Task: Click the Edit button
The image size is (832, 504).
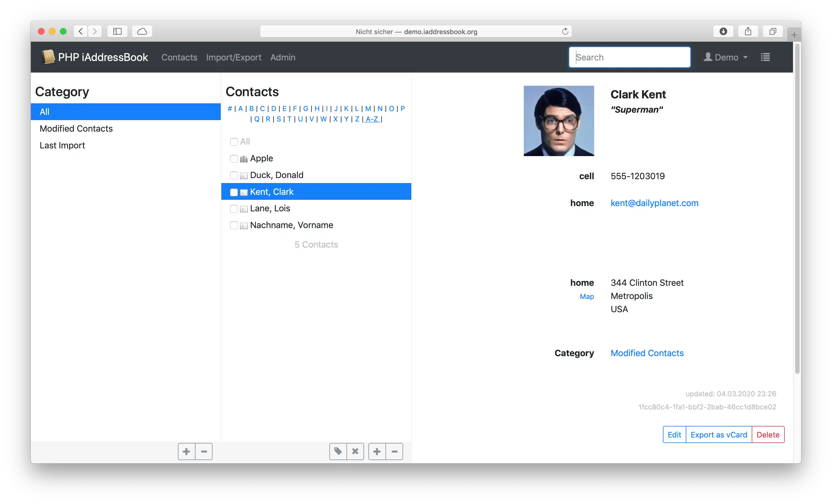Action: [674, 434]
